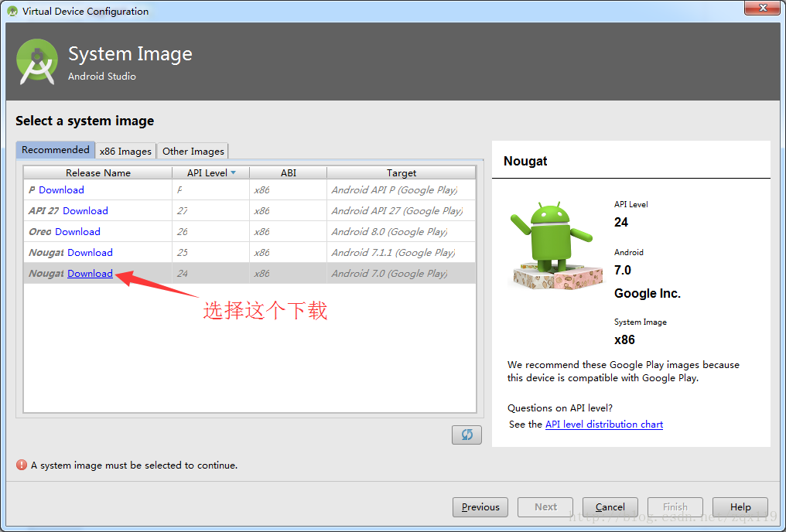This screenshot has width=786, height=532.
Task: Click x86 ABI cell in API 27 row
Action: (289, 211)
